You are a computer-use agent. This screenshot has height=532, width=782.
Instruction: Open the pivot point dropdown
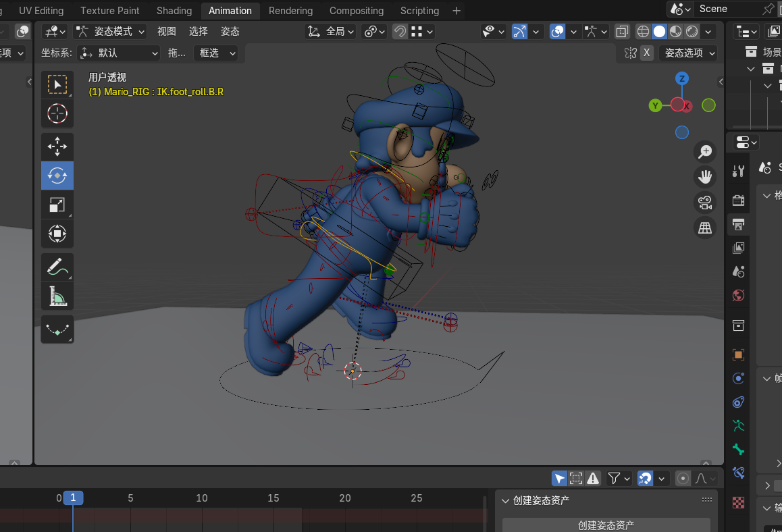coord(375,32)
